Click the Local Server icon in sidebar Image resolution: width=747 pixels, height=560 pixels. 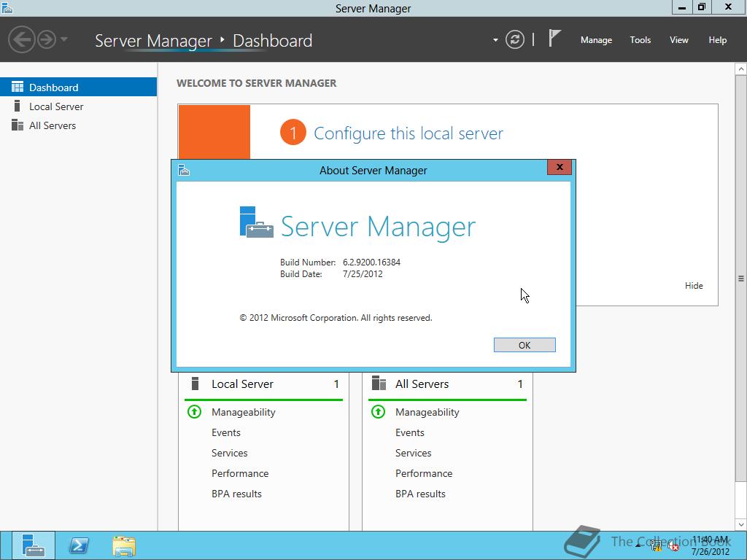point(18,106)
